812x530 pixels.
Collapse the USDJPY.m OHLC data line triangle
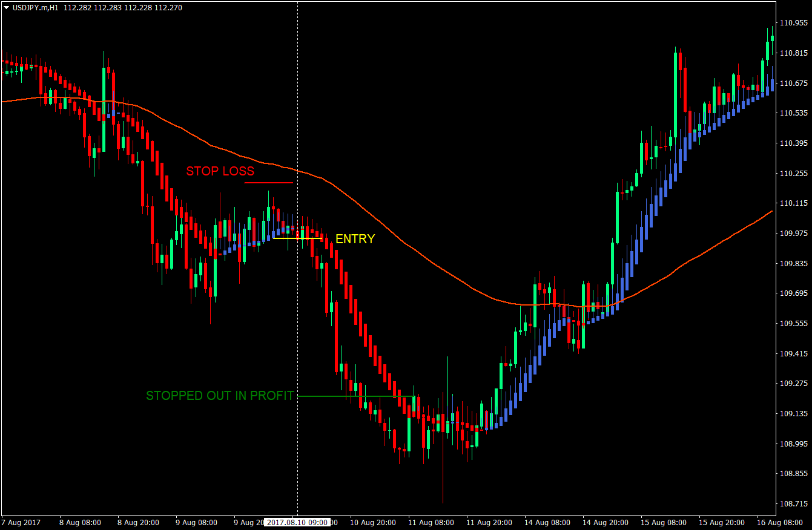pos(5,7)
